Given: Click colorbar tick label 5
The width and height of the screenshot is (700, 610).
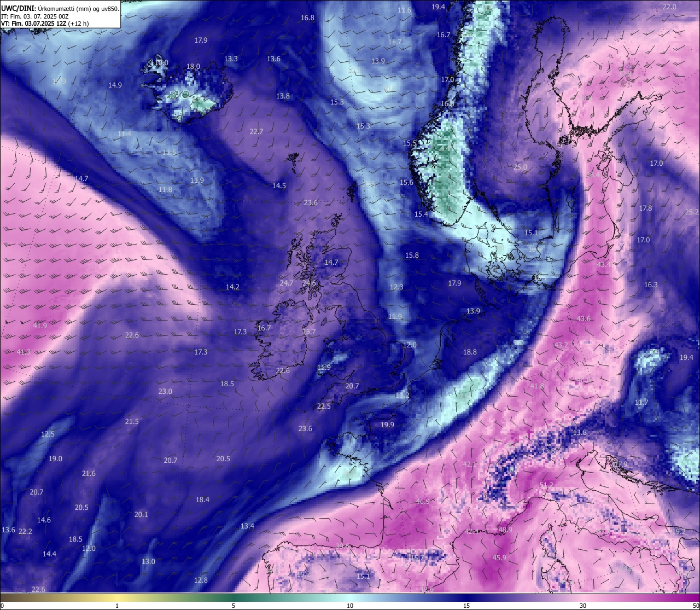Looking at the screenshot, I should pyautogui.click(x=234, y=606).
